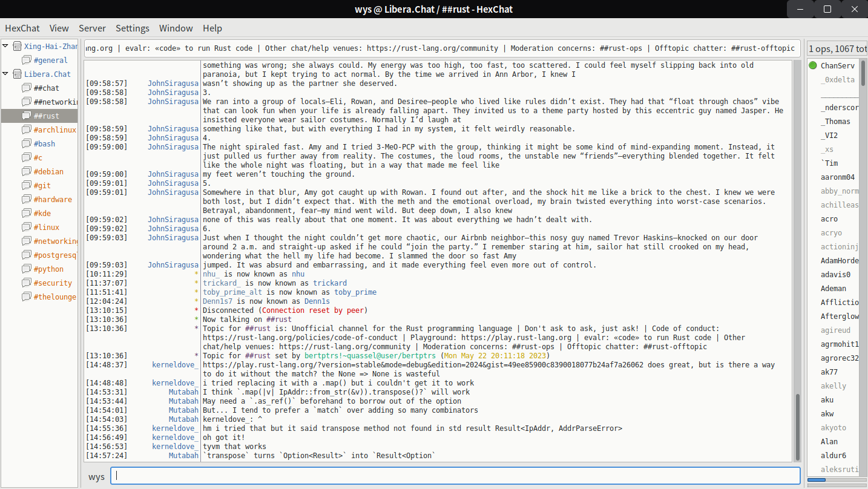Select _0xdelta in the user list
868x489 pixels.
point(838,79)
